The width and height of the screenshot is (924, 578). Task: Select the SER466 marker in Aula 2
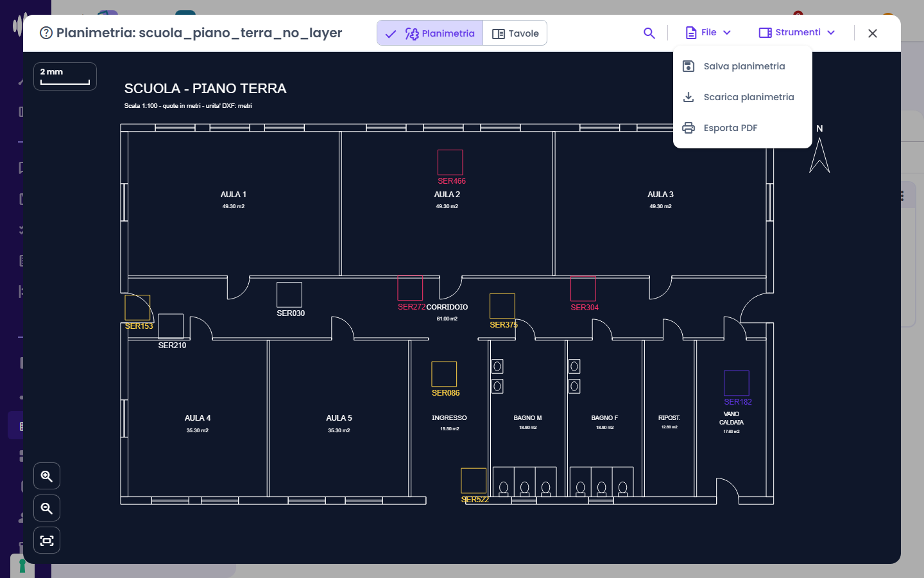point(450,162)
